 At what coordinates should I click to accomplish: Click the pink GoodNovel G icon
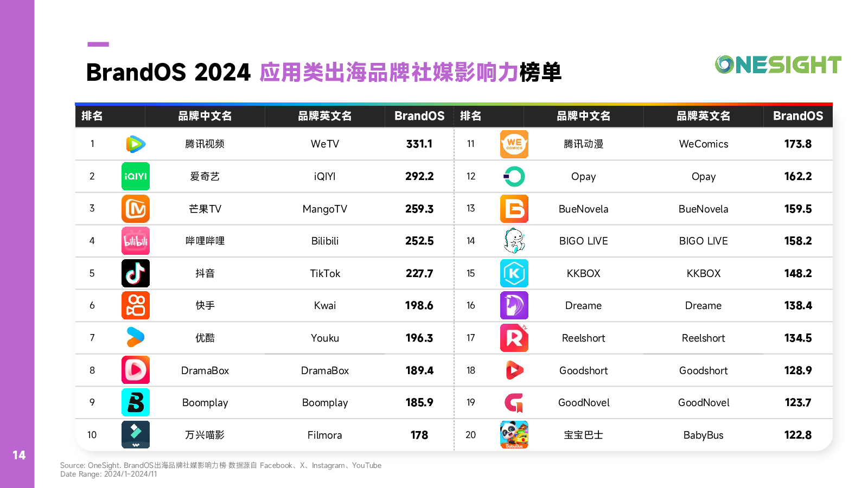514,403
